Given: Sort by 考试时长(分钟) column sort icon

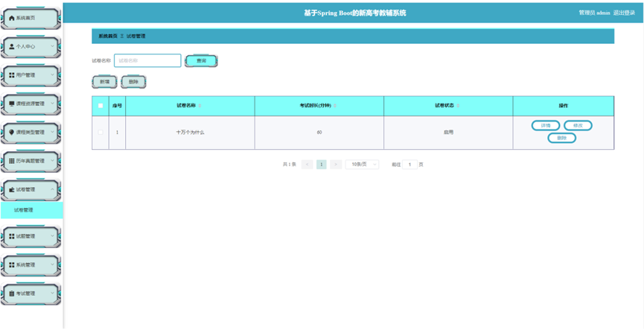Looking at the screenshot, I should (x=335, y=106).
